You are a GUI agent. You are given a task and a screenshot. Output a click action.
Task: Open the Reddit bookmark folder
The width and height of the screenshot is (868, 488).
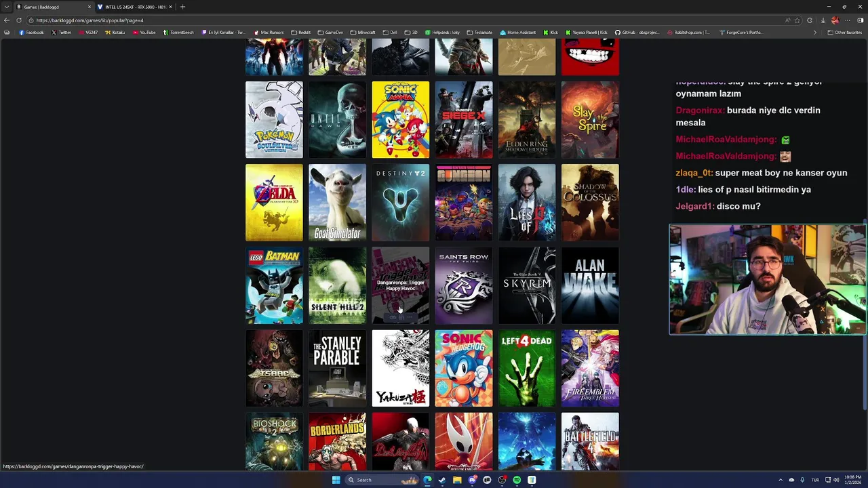[301, 33]
